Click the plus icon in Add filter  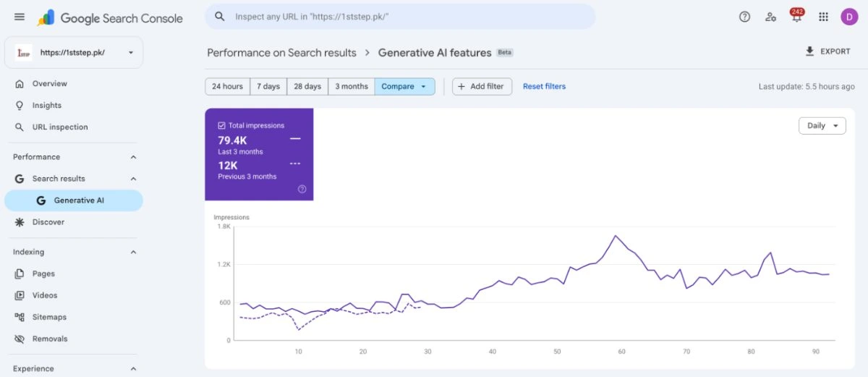click(461, 86)
